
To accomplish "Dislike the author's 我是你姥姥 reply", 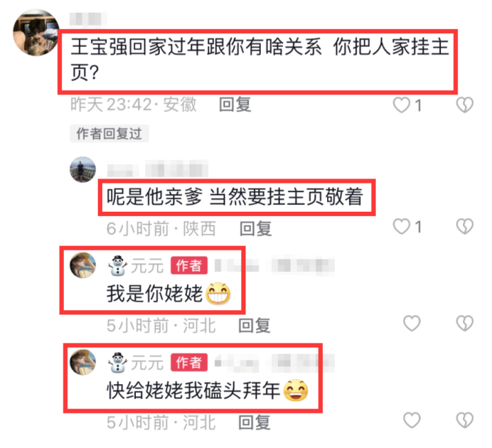I will 465,323.
